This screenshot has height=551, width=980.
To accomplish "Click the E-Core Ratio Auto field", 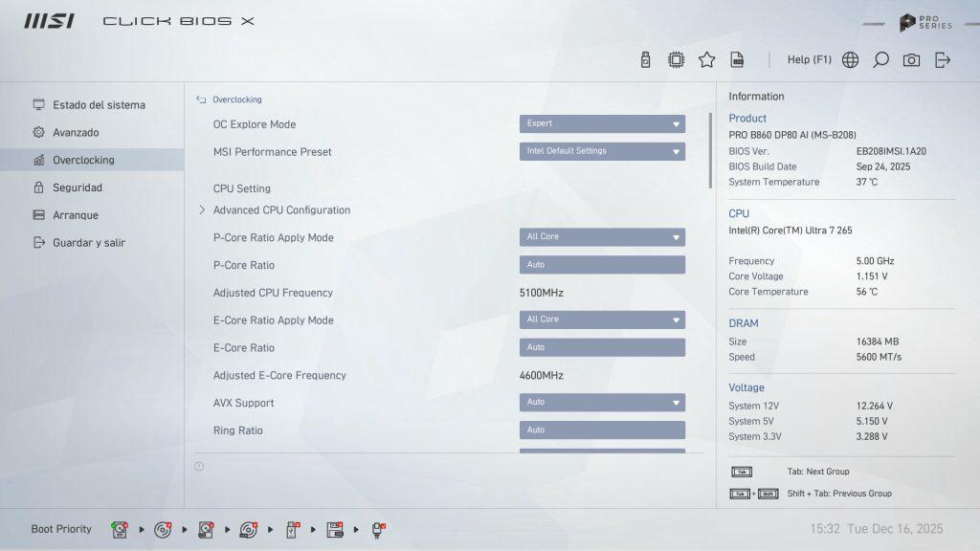I will coord(602,347).
